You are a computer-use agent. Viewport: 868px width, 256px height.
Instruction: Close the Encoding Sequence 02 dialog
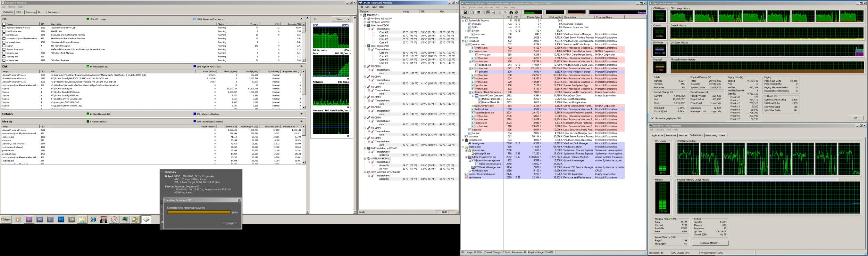239,200
